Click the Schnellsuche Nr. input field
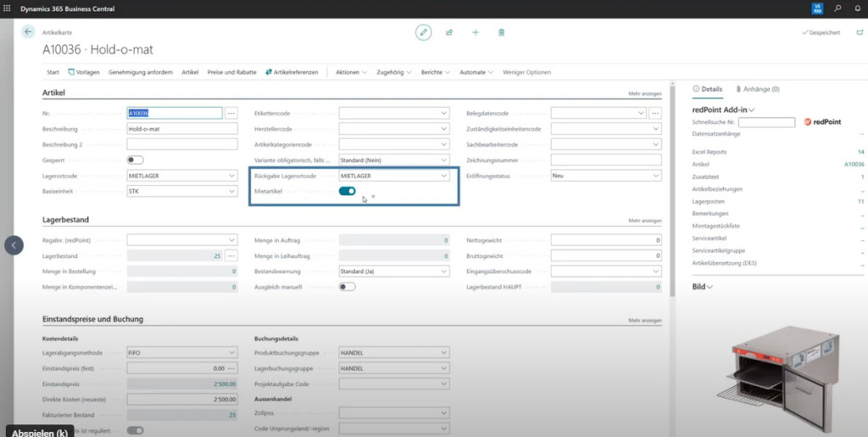The height and width of the screenshot is (437, 868). click(x=766, y=122)
